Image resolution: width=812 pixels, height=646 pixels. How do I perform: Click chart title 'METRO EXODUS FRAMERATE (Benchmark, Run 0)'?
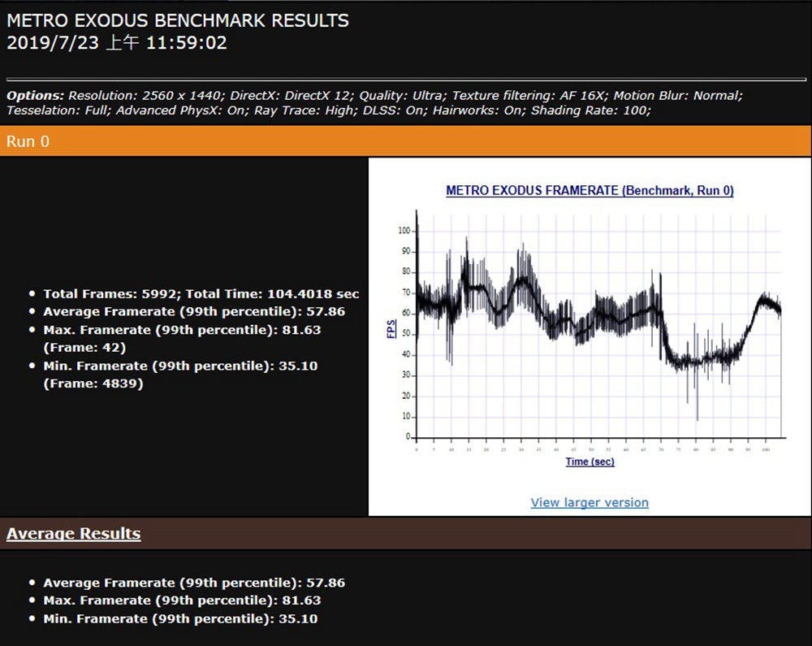coord(590,191)
